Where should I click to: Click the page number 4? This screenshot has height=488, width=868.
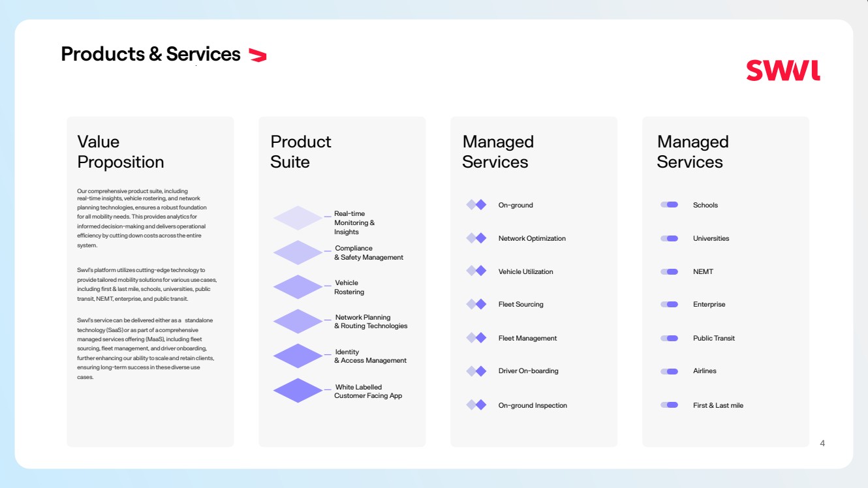tap(822, 444)
